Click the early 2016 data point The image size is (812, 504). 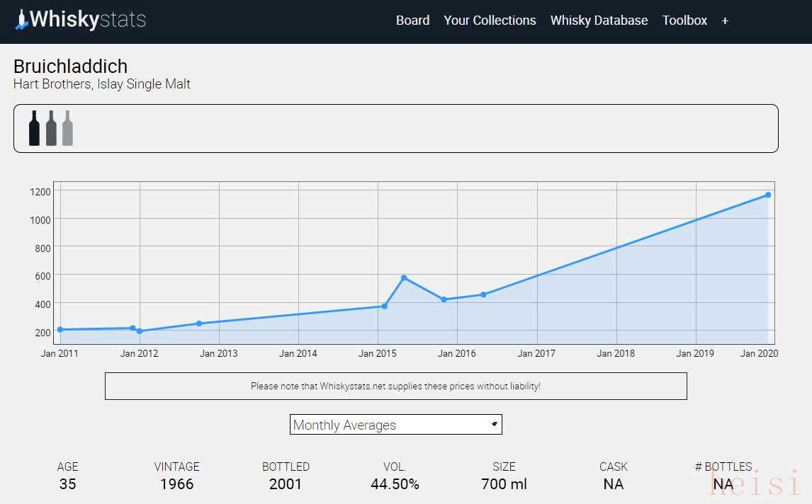[x=483, y=294]
